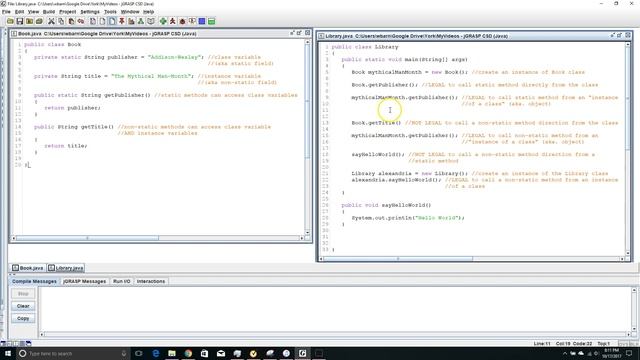This screenshot has width=640, height=360.
Task: Open Chrome from the taskbar
Action: point(188,353)
